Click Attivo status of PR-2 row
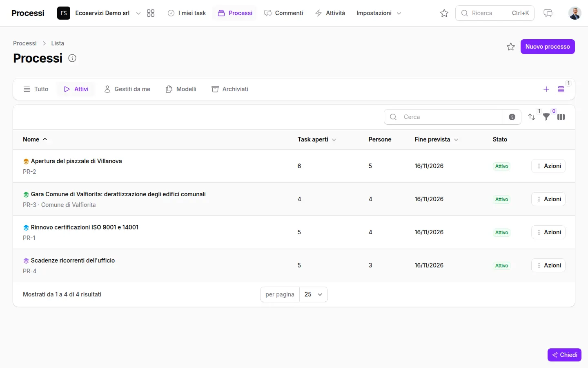The width and height of the screenshot is (588, 368). pyautogui.click(x=501, y=166)
